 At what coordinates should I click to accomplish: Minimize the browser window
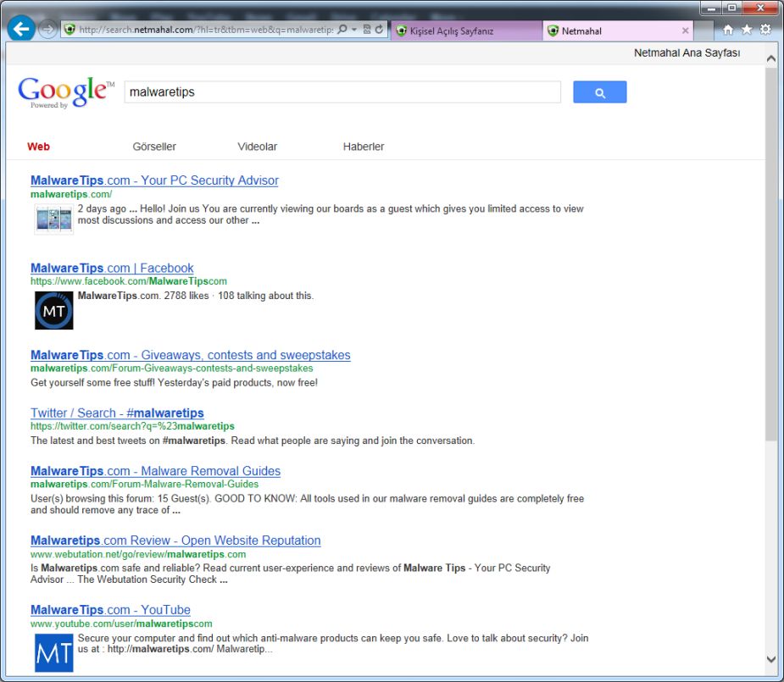[x=711, y=8]
